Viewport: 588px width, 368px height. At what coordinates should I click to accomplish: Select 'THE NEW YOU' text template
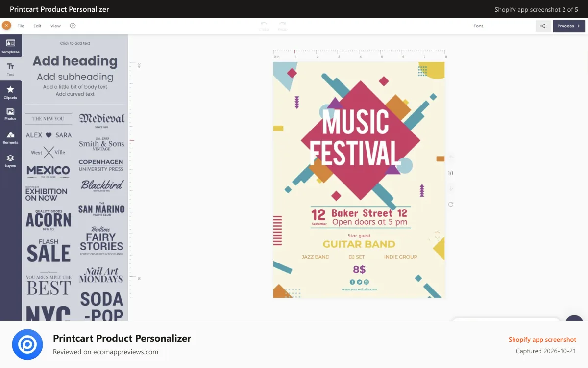[x=49, y=118]
